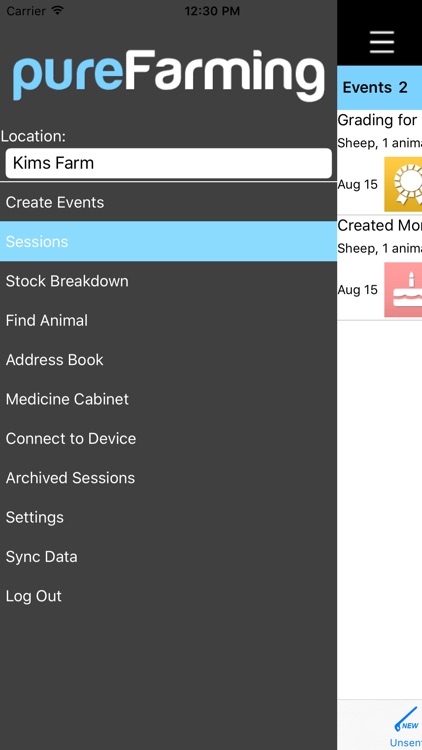View Archived Sessions
This screenshot has width=422, height=750.
[168, 477]
